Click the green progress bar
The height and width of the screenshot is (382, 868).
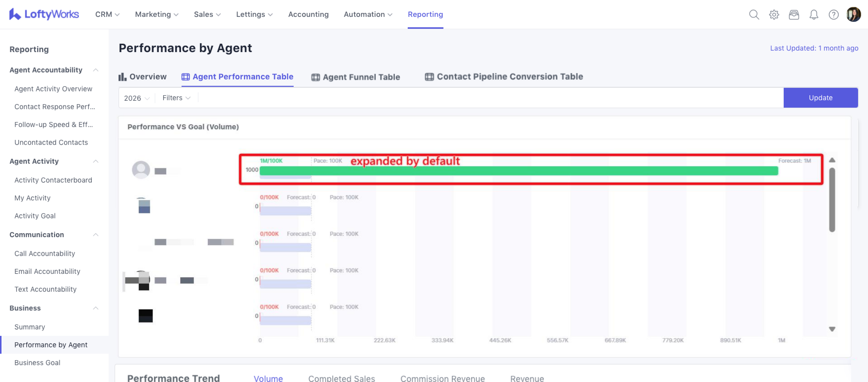[x=519, y=171]
